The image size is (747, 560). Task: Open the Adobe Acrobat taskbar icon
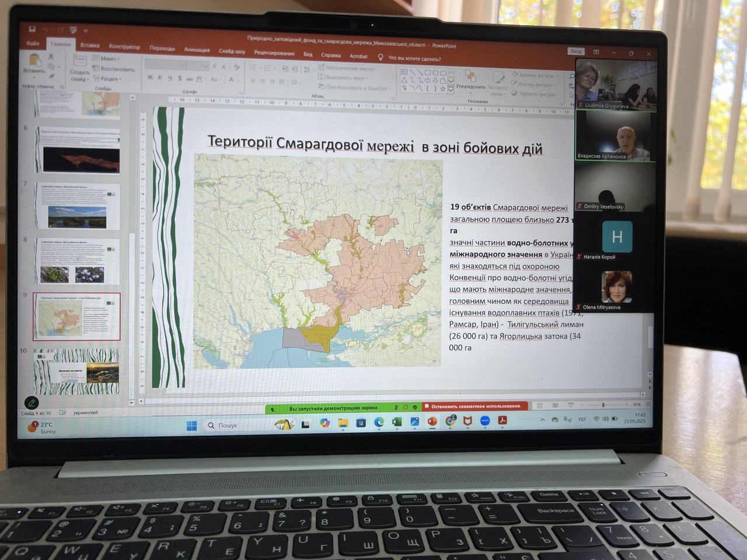[502, 421]
